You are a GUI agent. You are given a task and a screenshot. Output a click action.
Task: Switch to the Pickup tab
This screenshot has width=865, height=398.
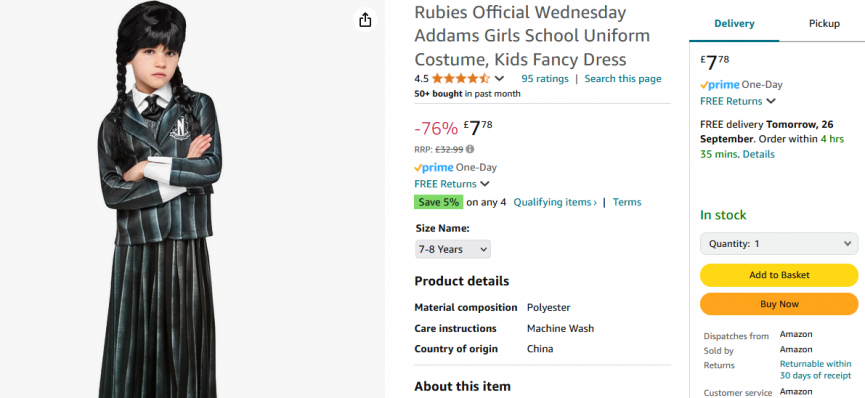point(824,24)
